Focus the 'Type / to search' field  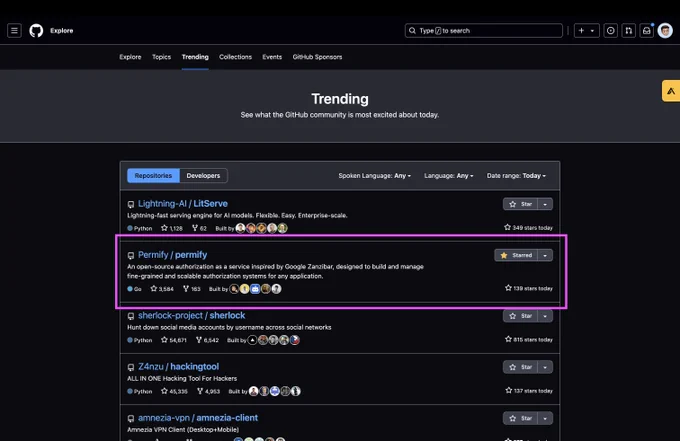point(484,31)
